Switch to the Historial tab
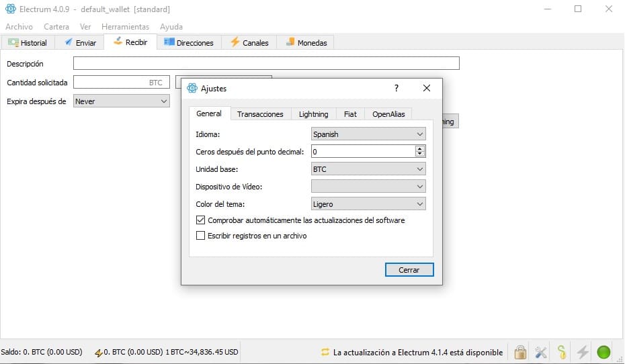This screenshot has height=364, width=625. [28, 42]
